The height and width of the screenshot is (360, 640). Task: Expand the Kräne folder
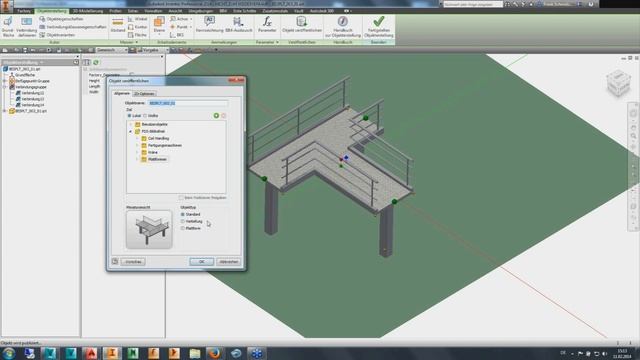[138, 152]
